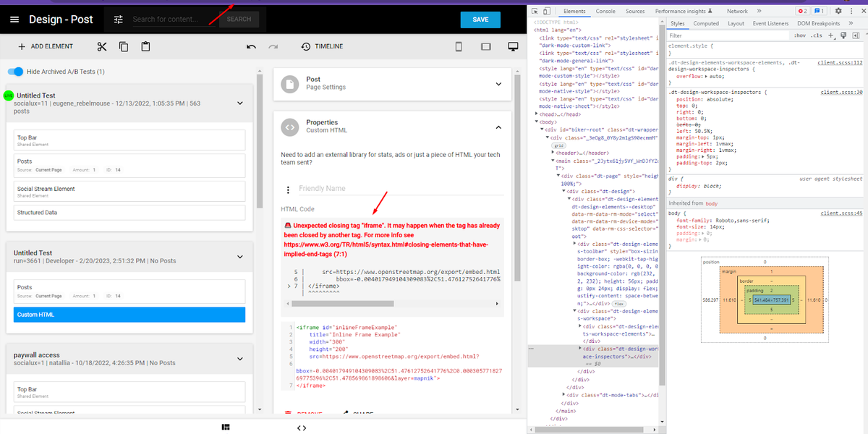Click the copy icon in the toolbar
The width and height of the screenshot is (868, 434).
124,46
